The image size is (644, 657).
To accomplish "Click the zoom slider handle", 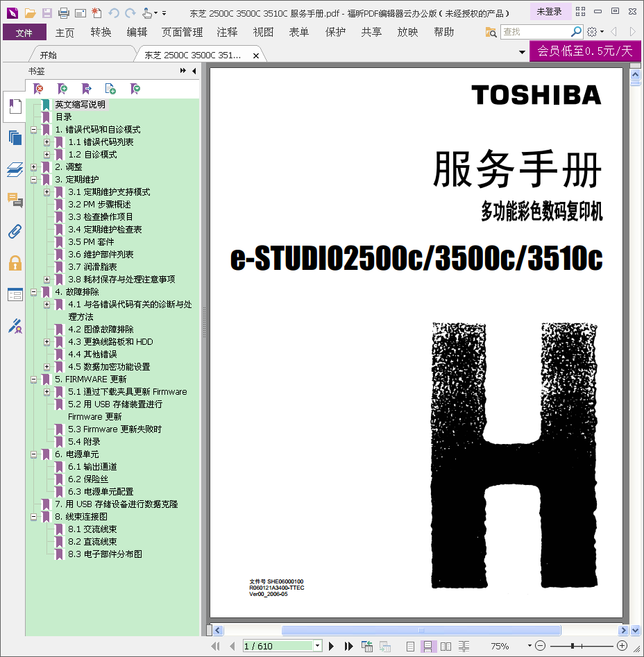I will 573,646.
